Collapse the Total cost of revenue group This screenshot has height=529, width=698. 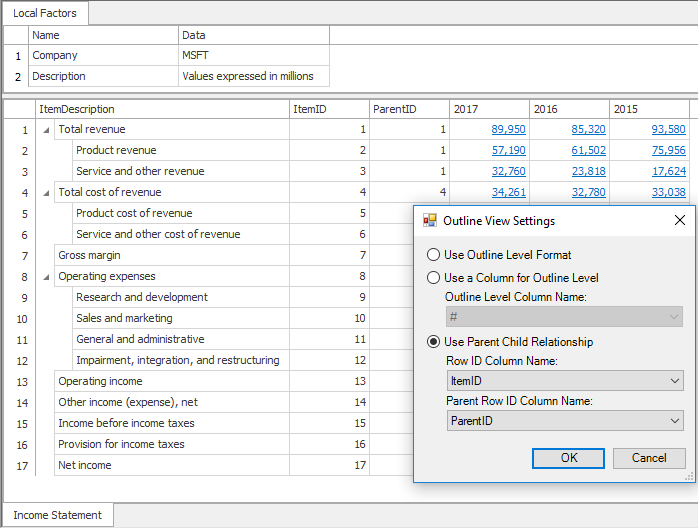pos(46,193)
